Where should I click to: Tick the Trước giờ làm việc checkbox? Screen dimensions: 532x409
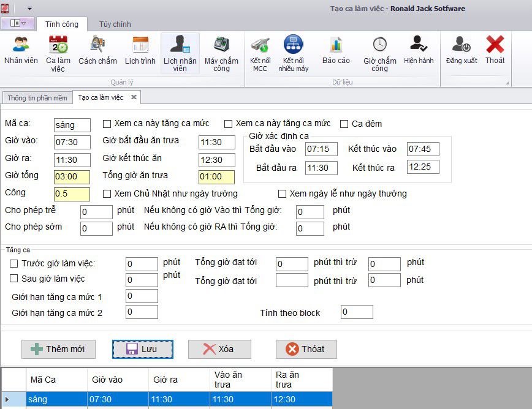[x=14, y=263]
